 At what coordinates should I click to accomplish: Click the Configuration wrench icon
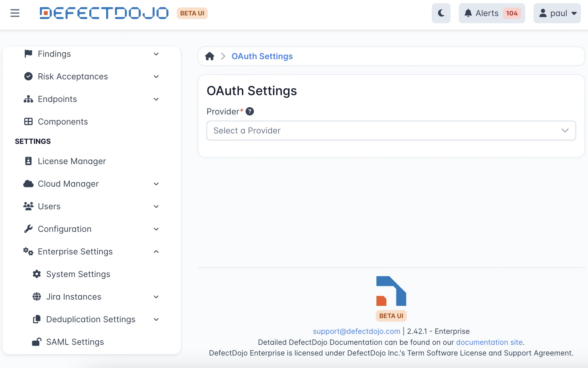click(28, 229)
